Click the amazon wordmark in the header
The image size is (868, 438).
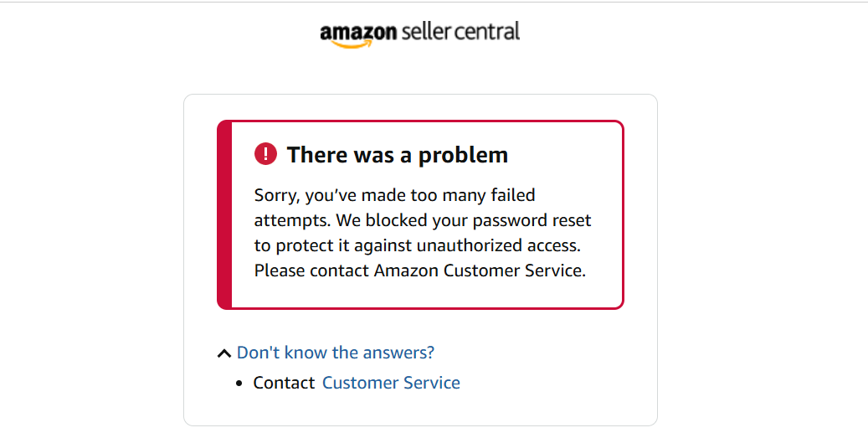[x=358, y=32]
